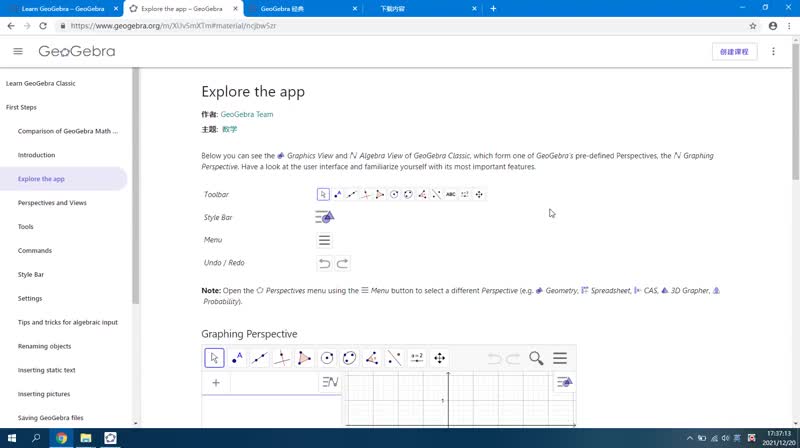The height and width of the screenshot is (448, 800).
Task: Open the three-dot options menu in the header
Action: point(773,52)
